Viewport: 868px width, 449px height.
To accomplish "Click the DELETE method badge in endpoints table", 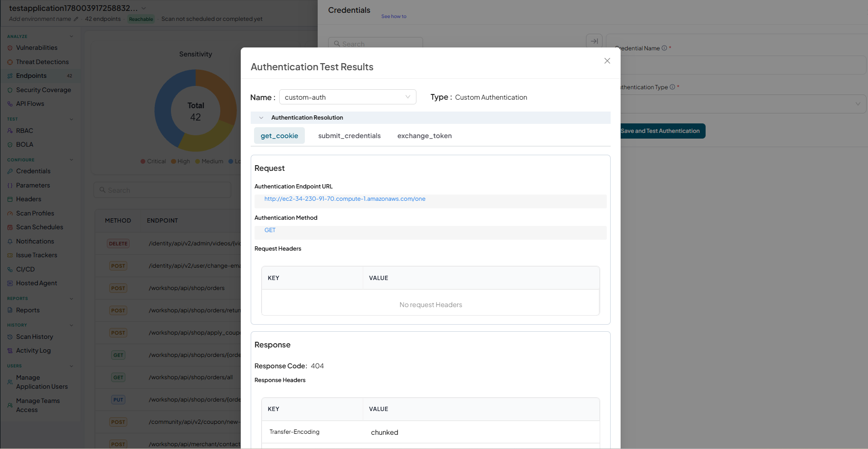I will point(118,243).
